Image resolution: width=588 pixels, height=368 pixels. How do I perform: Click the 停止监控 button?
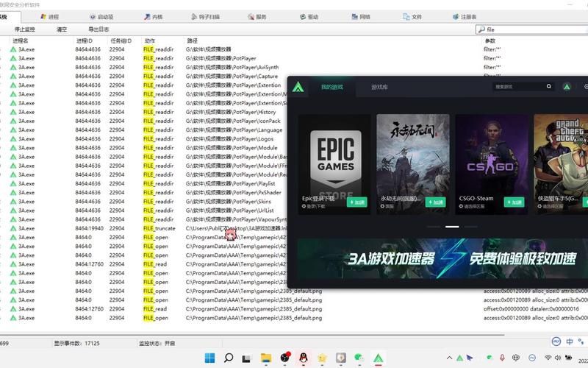pyautogui.click(x=25, y=29)
